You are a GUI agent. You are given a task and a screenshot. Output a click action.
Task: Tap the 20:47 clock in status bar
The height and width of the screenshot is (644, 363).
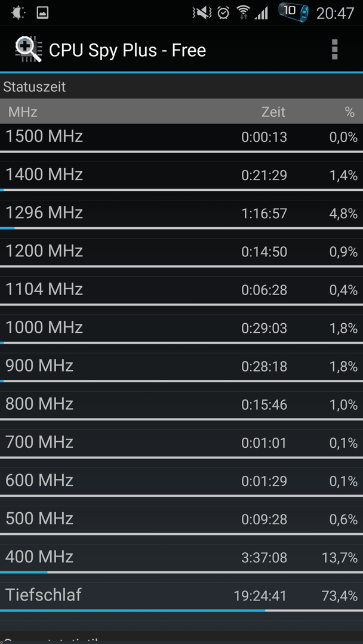[335, 13]
